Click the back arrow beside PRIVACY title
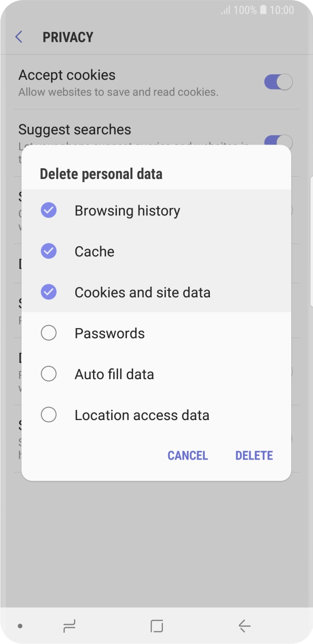This screenshot has height=644, width=313. coord(19,37)
